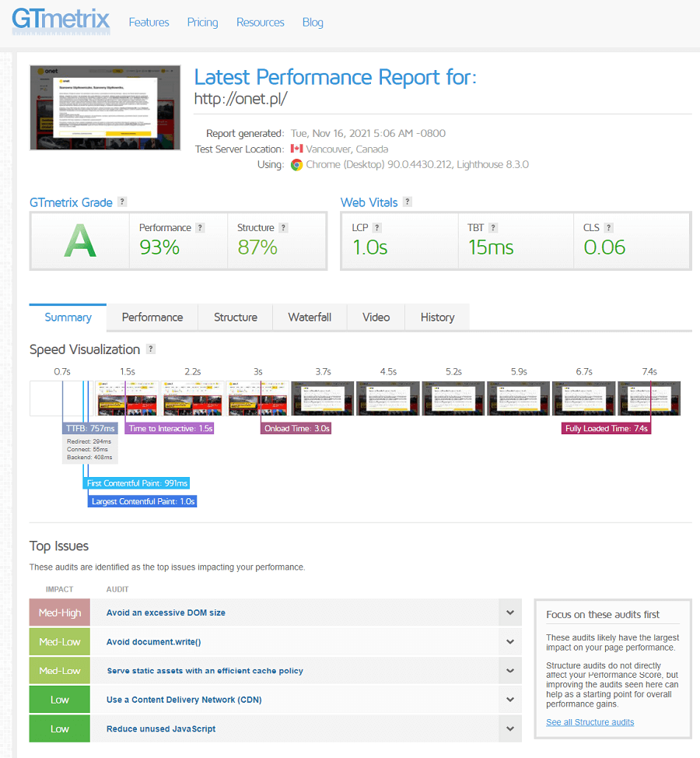The height and width of the screenshot is (758, 700).
Task: Click the CLS value 0.06
Action: coord(604,247)
